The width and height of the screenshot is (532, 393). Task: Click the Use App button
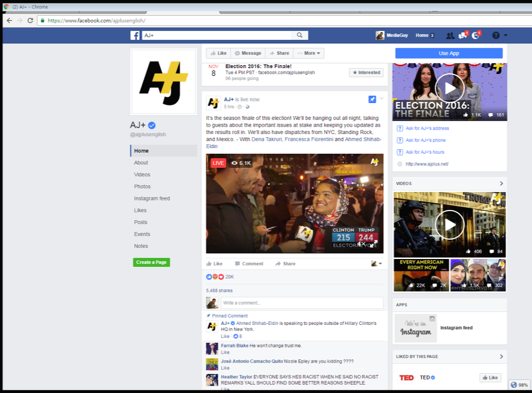(x=449, y=53)
